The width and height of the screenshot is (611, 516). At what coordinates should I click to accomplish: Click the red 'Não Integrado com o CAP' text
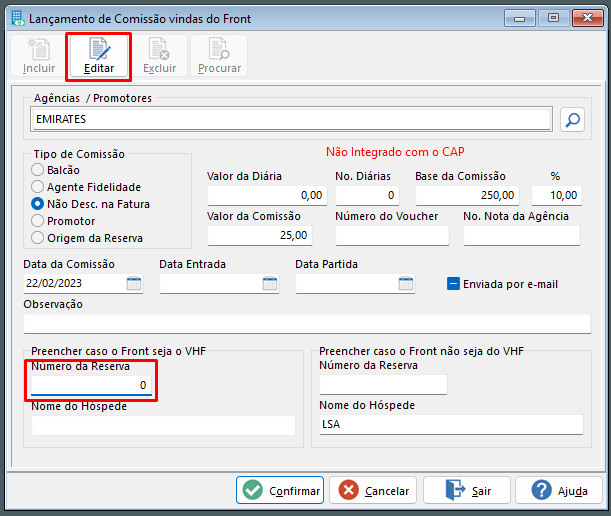395,152
